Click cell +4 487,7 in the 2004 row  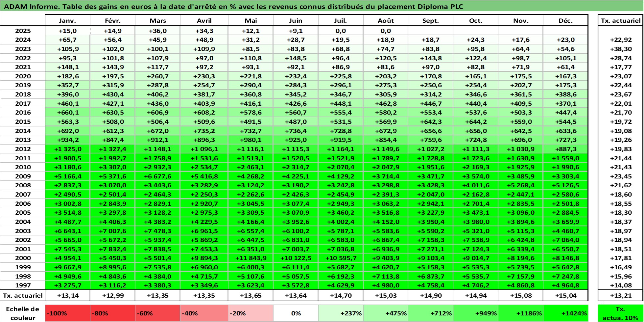(68, 222)
